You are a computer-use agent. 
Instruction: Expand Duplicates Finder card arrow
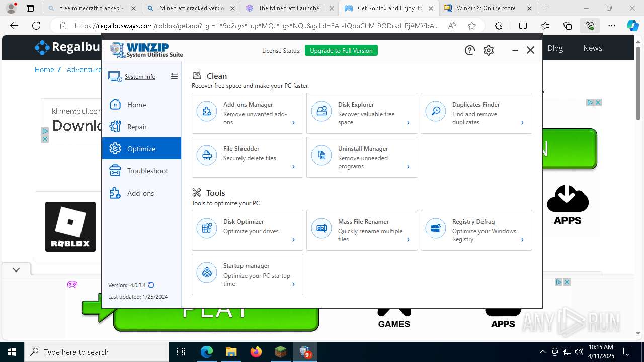pyautogui.click(x=522, y=123)
